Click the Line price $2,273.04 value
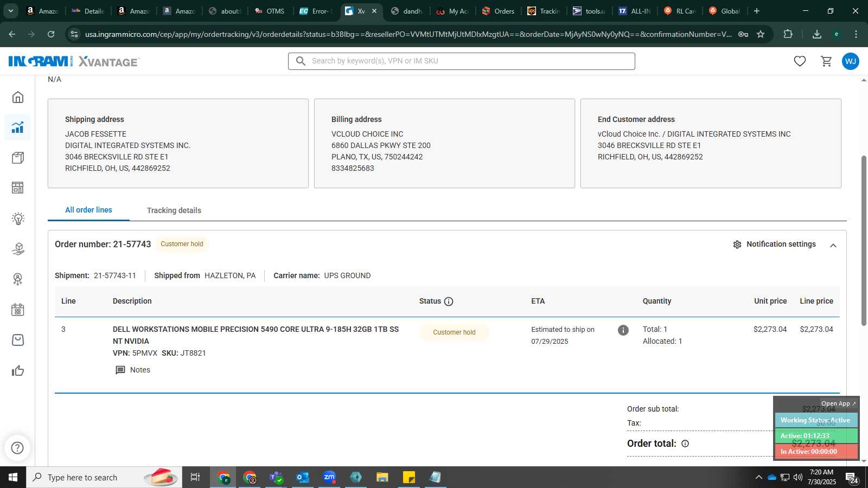 [816, 329]
